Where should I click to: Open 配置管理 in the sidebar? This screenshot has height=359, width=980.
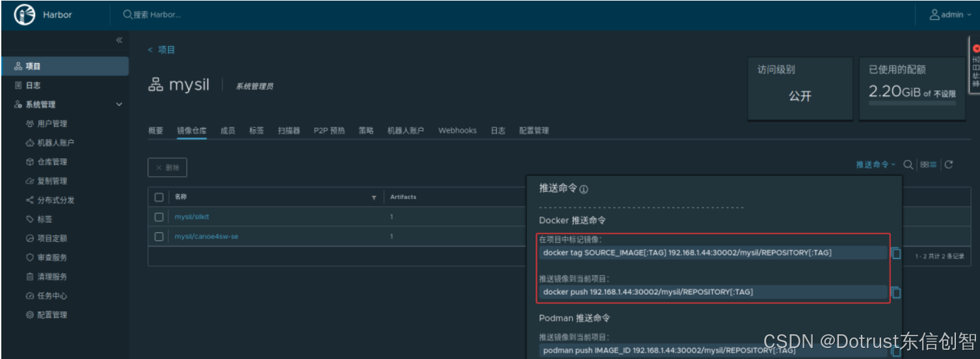(x=52, y=315)
